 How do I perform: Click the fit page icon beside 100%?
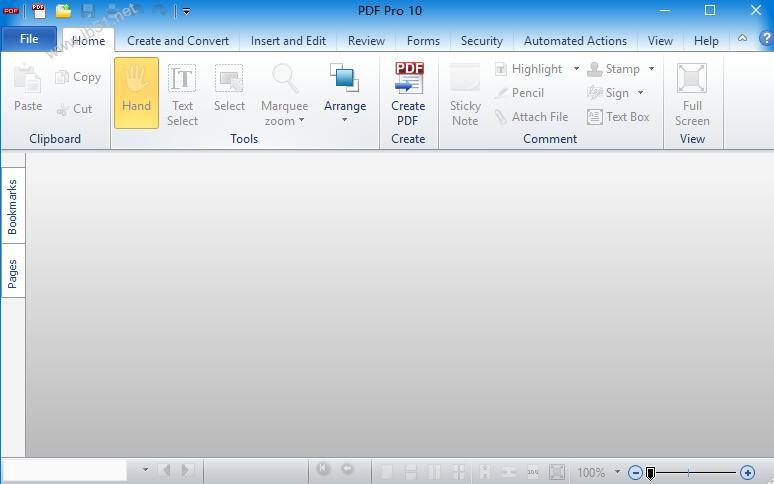[x=557, y=472]
